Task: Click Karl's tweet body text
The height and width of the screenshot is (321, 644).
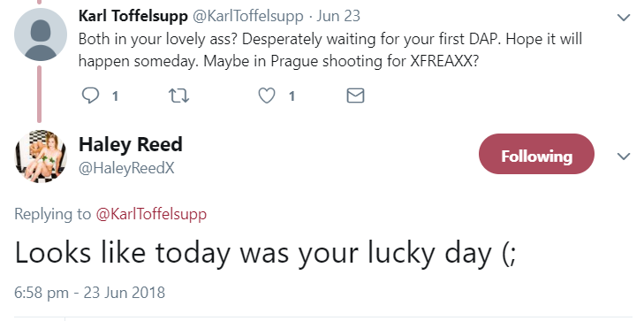Action: point(330,50)
